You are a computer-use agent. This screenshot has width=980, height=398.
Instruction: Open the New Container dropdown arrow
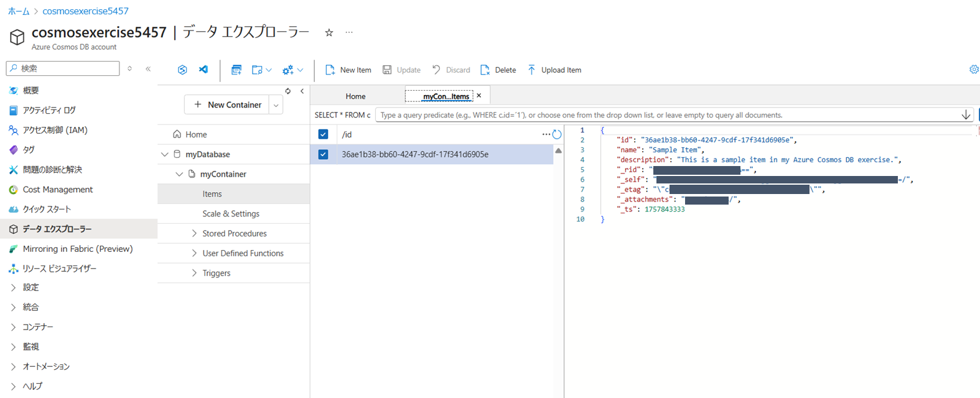coord(276,105)
